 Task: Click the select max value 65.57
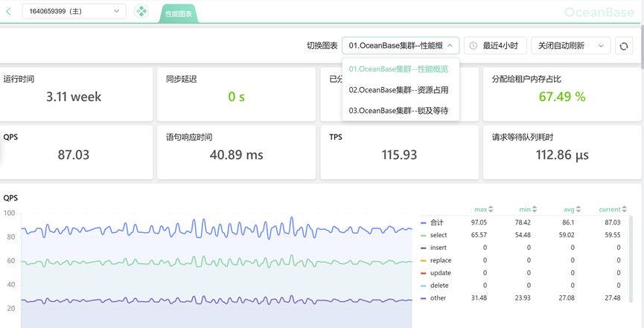pyautogui.click(x=479, y=235)
